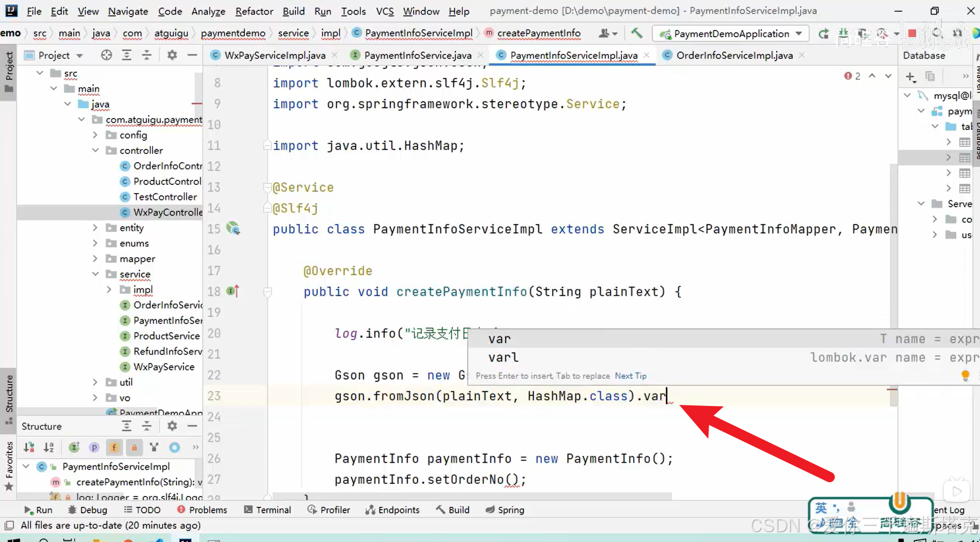980x542 pixels.
Task: Click the gutter implementation icon on line 15
Action: 233,228
